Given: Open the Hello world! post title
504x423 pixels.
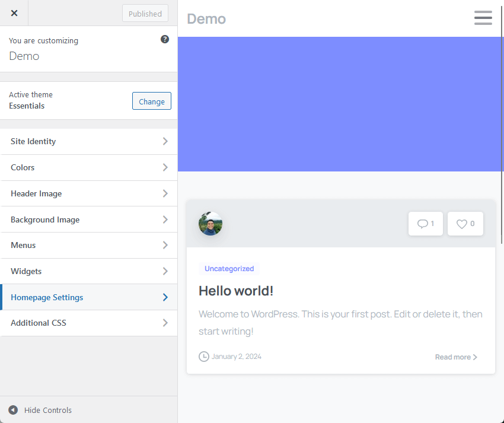Looking at the screenshot, I should pyautogui.click(x=236, y=291).
